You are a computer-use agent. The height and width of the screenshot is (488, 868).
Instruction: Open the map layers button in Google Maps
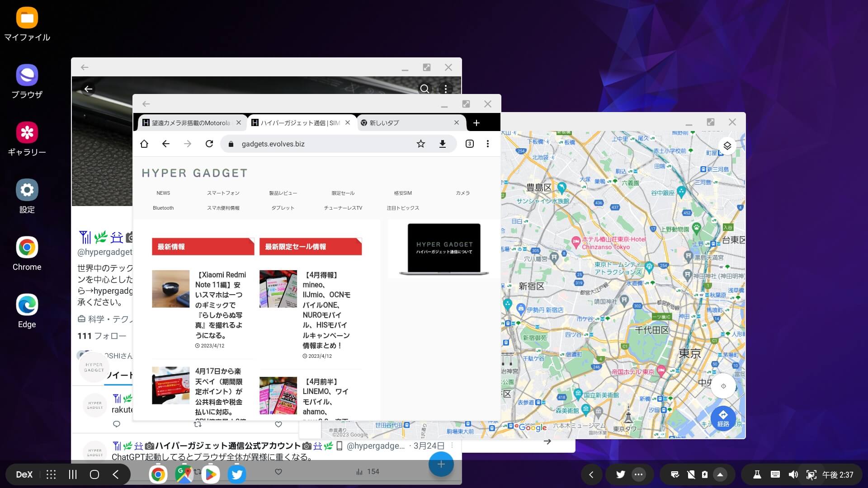[x=727, y=145]
